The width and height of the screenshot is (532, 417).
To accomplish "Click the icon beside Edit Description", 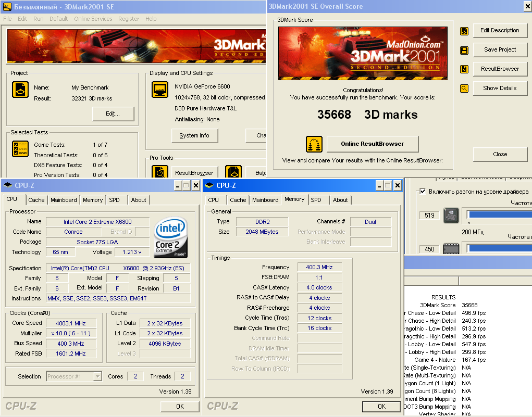I will point(464,31).
